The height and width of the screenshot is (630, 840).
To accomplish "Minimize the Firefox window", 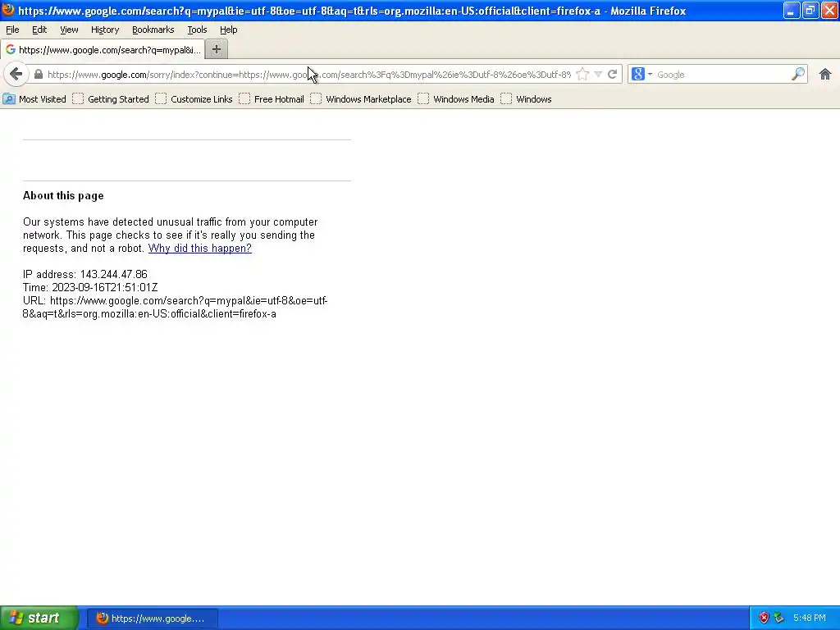I will point(792,10).
